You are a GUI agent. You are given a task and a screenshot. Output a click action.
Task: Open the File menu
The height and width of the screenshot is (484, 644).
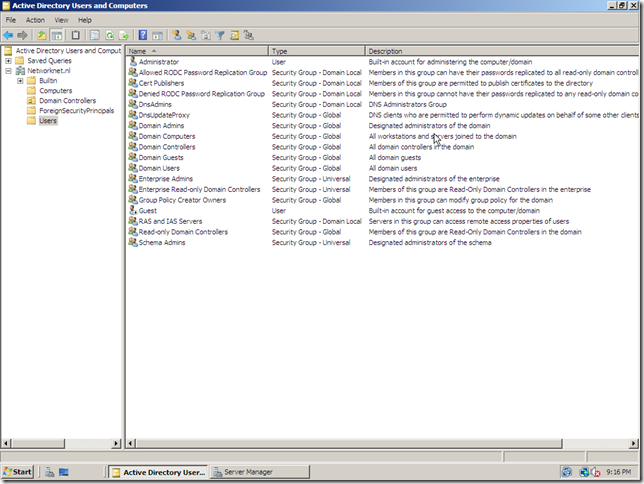[11, 20]
